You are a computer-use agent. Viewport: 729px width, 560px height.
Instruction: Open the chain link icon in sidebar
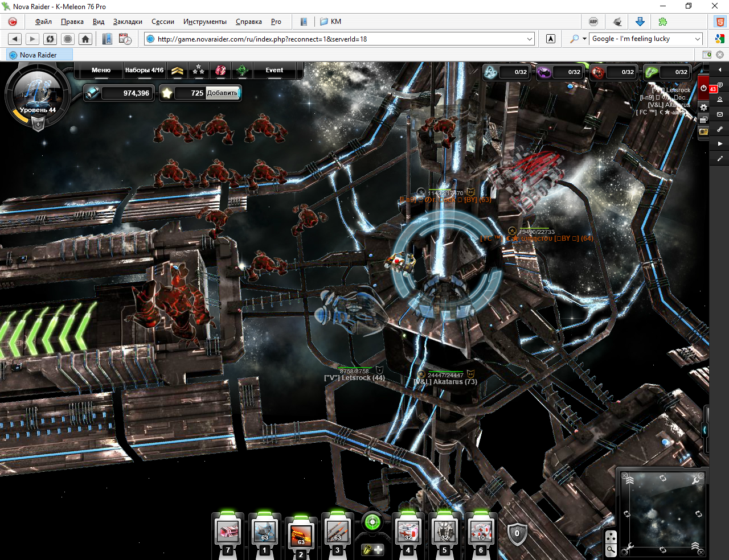(720, 129)
